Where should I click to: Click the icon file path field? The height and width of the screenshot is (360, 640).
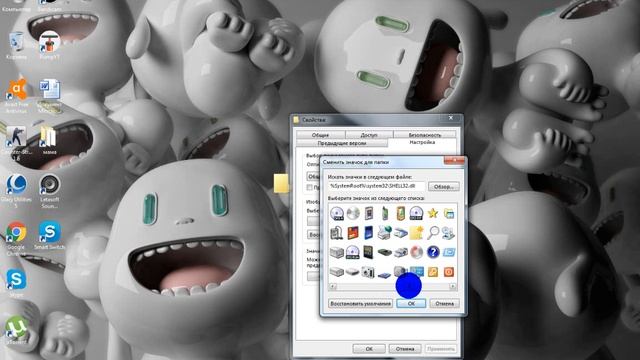[x=376, y=186]
